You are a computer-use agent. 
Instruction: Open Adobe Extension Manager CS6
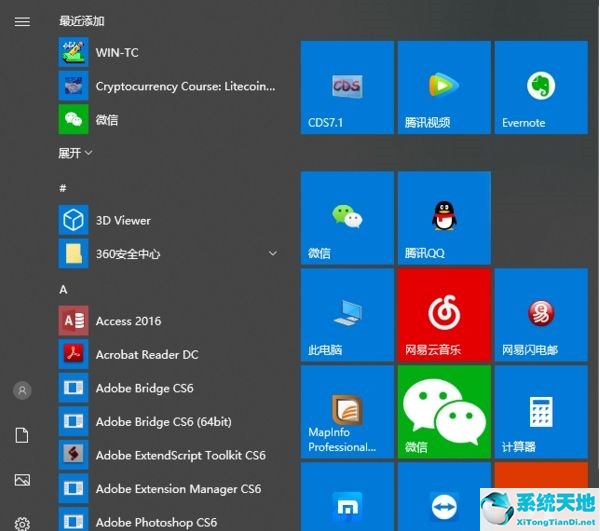pyautogui.click(x=168, y=489)
